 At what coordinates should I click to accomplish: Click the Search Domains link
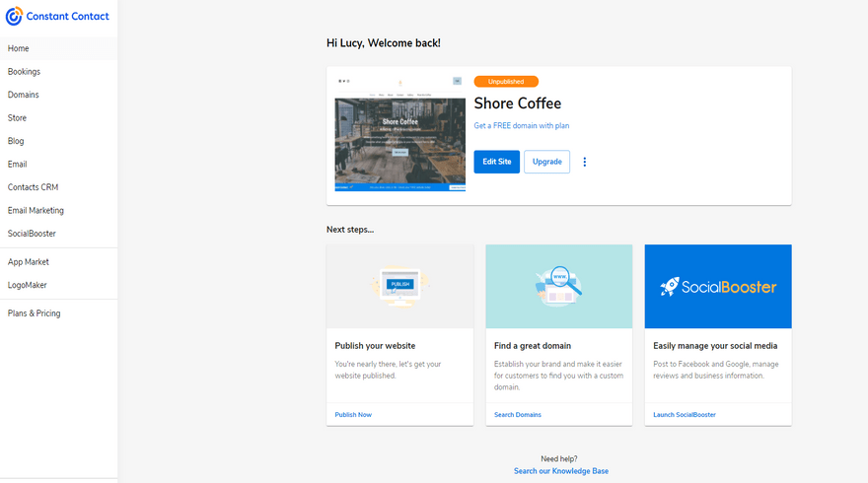[x=518, y=414]
